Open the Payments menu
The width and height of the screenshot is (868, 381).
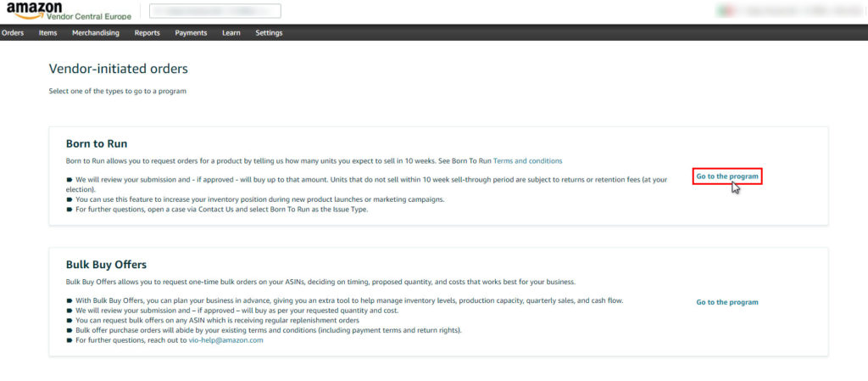(x=191, y=33)
